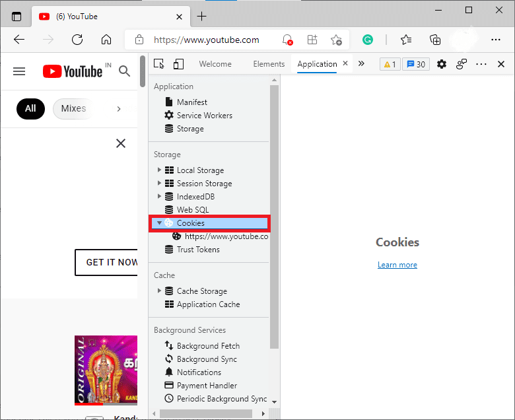This screenshot has height=420, width=515.
Task: Dismiss the YouTube promo with the X
Action: [121, 143]
